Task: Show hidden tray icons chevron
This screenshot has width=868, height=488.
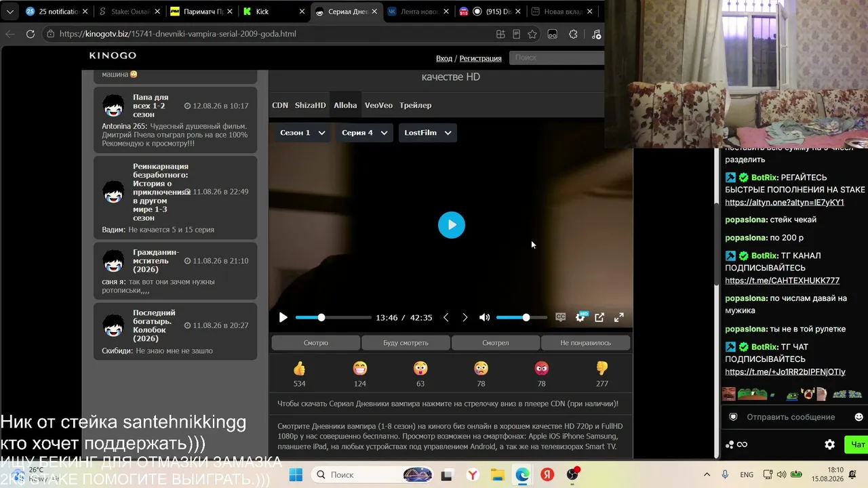Action: pyautogui.click(x=707, y=474)
